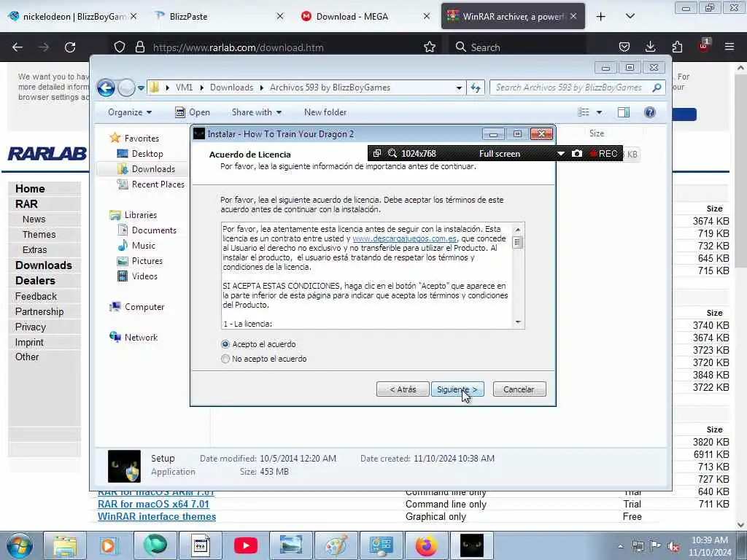Click the "RAR for macOS x64 7.01" link
The image size is (747, 560).
153,505
